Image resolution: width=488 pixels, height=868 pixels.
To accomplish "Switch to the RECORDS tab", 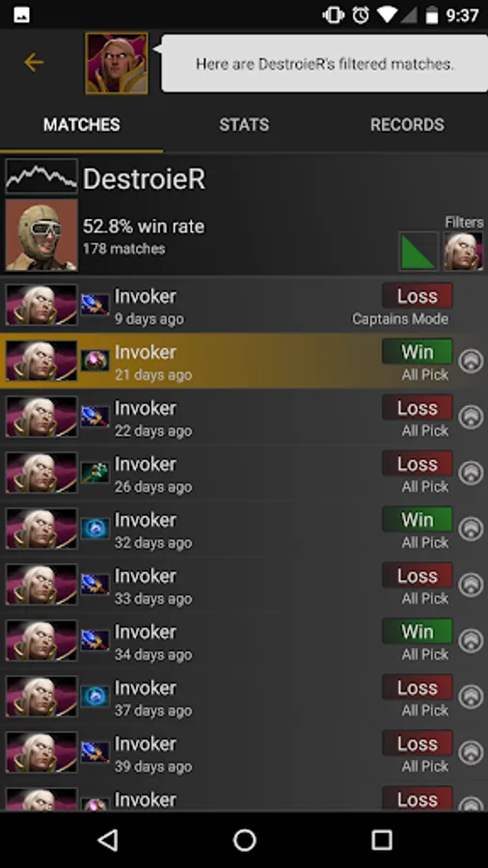I will [x=407, y=124].
